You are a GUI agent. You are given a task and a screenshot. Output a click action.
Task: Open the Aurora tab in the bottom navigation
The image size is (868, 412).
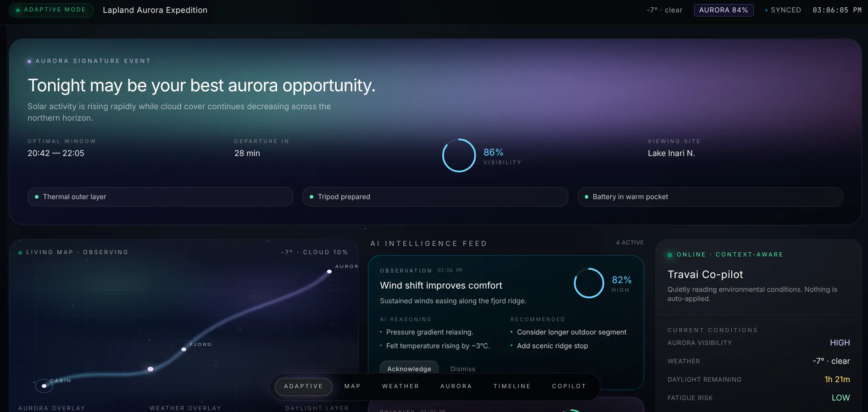point(456,386)
